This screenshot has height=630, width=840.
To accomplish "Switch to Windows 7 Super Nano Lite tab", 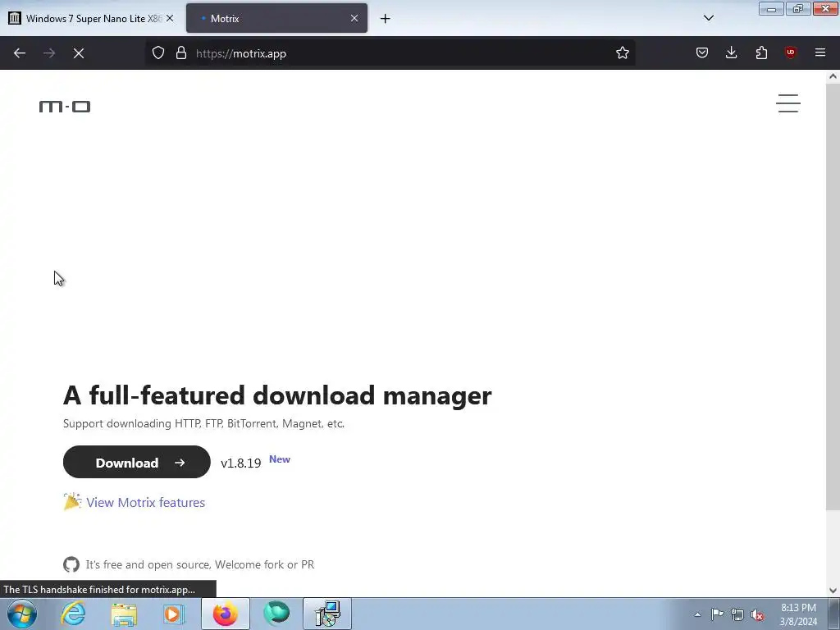I will tap(91, 18).
